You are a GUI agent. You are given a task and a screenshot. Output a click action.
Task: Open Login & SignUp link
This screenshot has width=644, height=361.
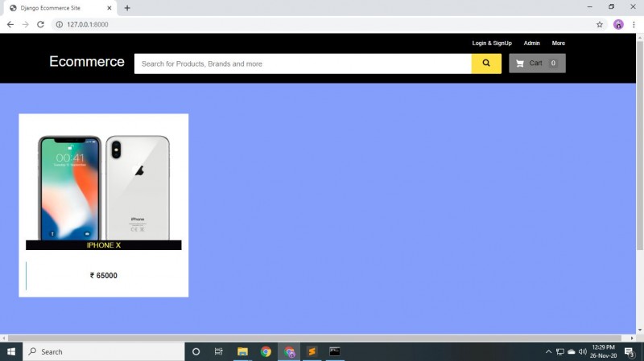click(x=492, y=43)
